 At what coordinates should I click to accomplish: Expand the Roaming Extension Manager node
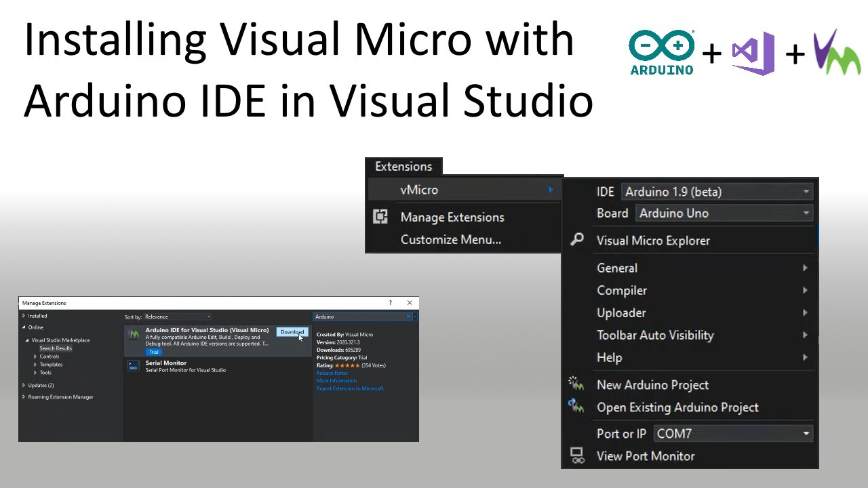coord(24,397)
